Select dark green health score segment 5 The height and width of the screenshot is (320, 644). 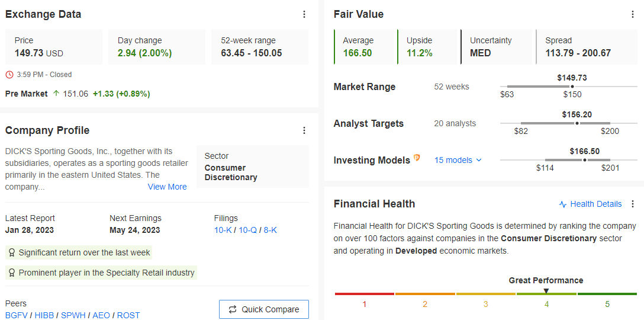[607, 294]
